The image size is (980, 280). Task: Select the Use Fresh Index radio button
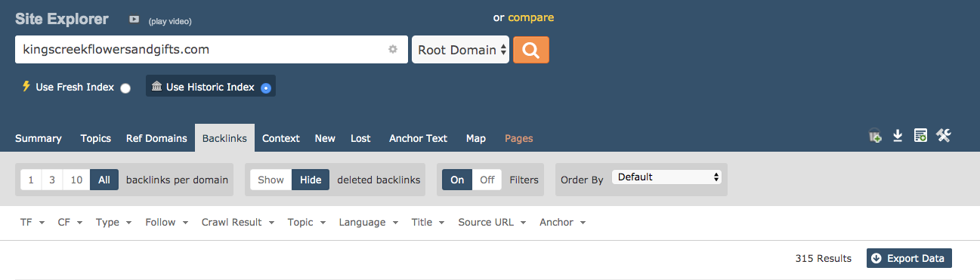click(125, 88)
